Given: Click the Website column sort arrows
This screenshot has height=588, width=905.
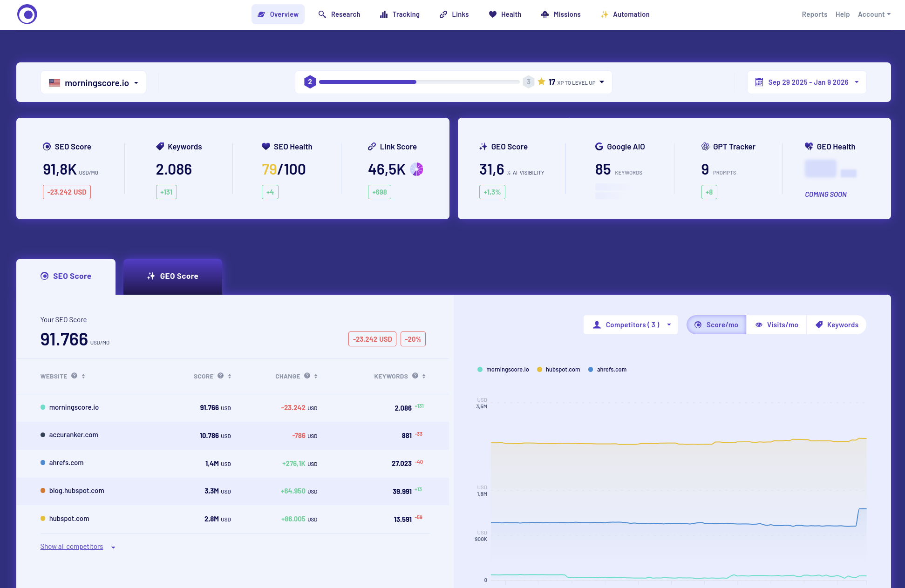Looking at the screenshot, I should click(83, 376).
